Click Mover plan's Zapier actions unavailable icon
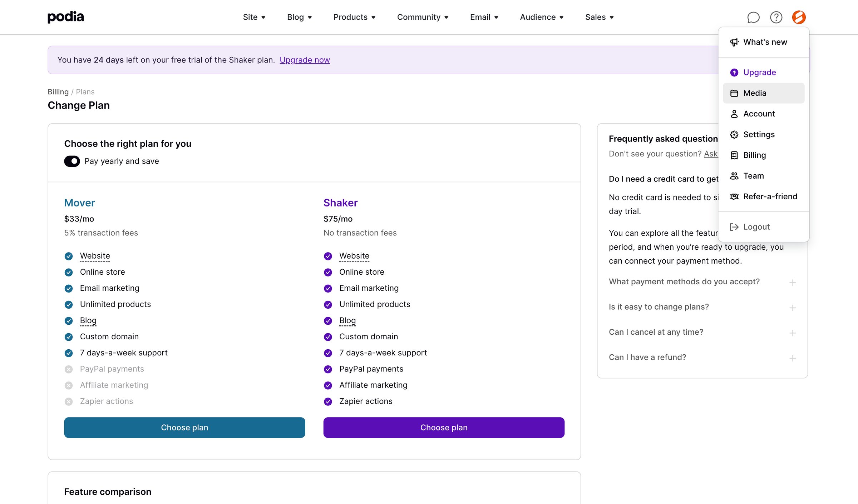Image resolution: width=858 pixels, height=504 pixels. coord(69,401)
